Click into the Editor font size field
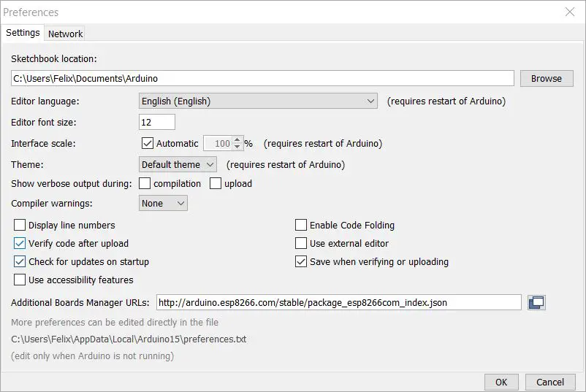This screenshot has width=586, height=392. click(x=156, y=122)
